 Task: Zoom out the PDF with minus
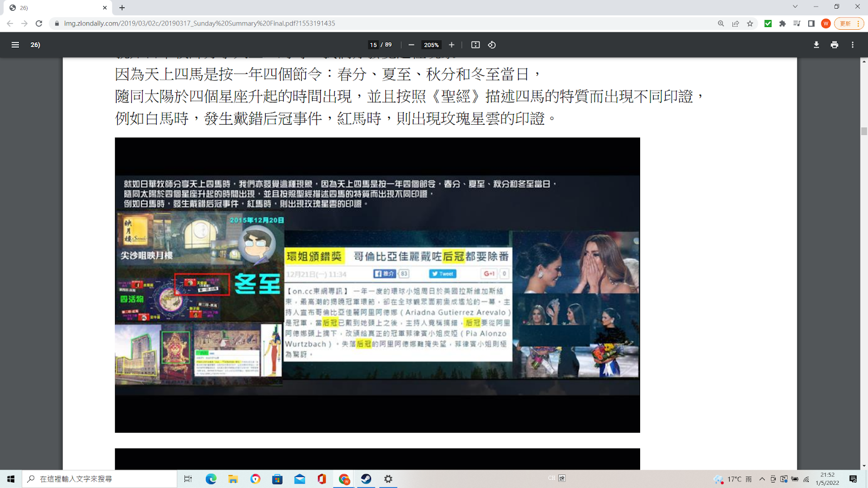(x=411, y=45)
